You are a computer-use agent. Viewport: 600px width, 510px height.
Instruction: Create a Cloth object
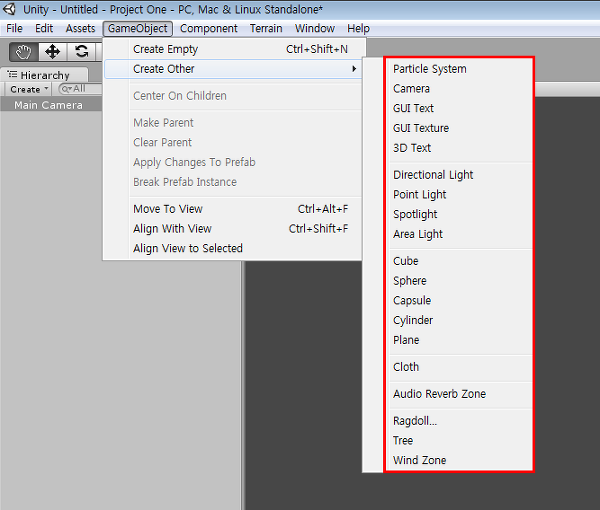[x=458, y=367]
